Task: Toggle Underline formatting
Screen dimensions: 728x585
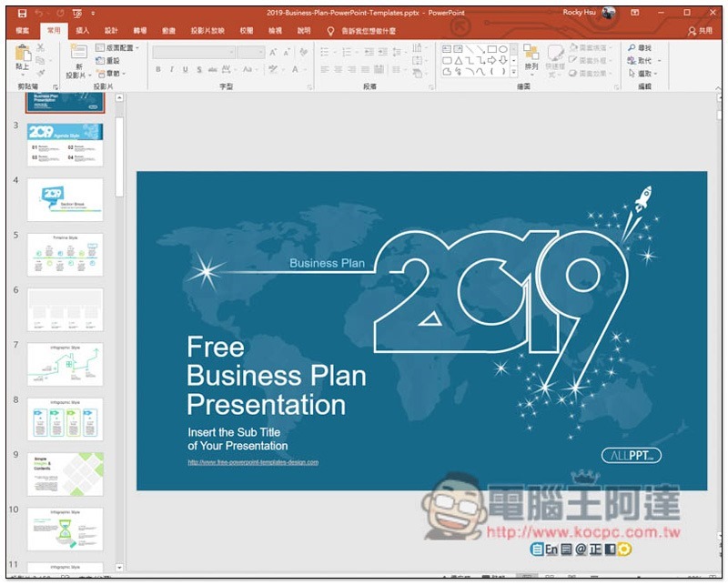Action: [x=186, y=69]
